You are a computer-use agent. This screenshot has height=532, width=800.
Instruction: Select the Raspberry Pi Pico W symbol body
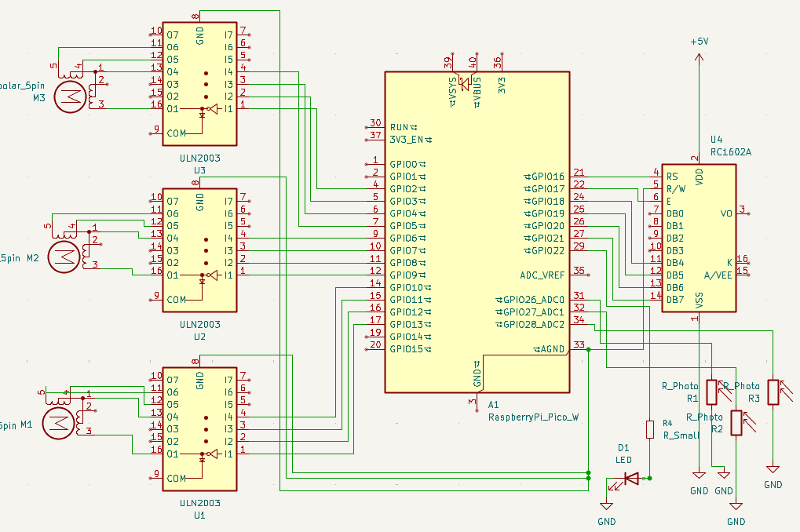[x=477, y=232]
